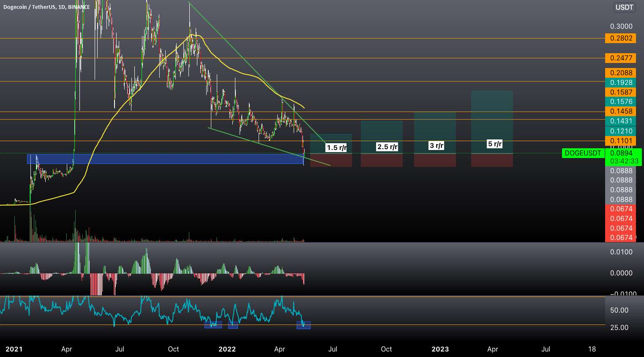Select the 5 r/r position label
This screenshot has height=357, width=644.
[x=495, y=144]
